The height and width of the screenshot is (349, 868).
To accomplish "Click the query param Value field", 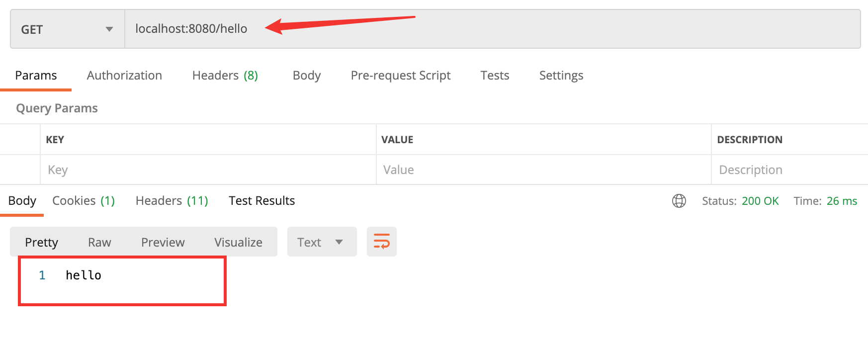I will (543, 170).
